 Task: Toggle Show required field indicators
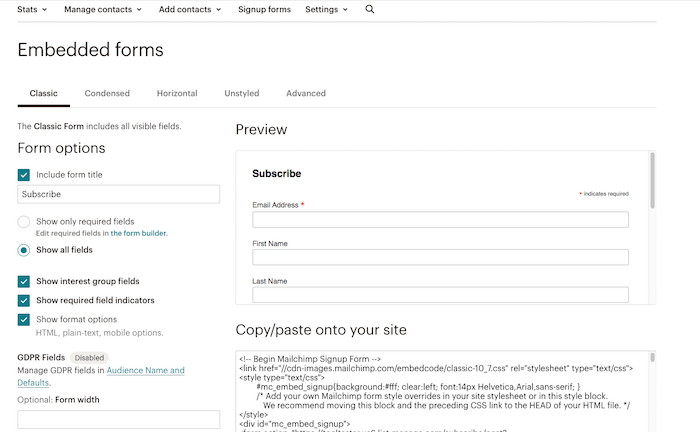click(24, 300)
